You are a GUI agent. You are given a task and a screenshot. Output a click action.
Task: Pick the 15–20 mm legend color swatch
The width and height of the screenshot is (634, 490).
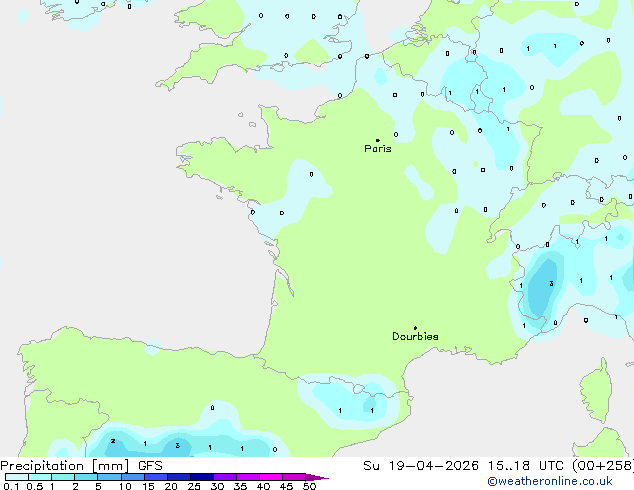(156, 477)
